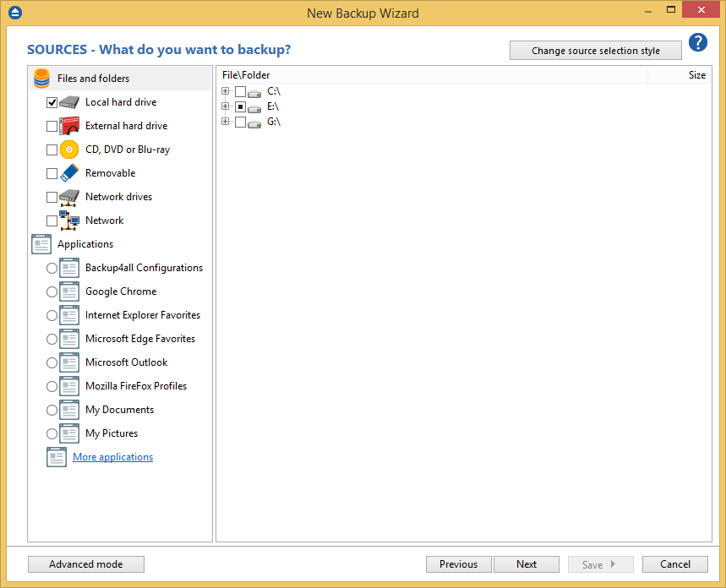Click the My Pictures application icon
Screen dimensions: 726x588
click(x=69, y=433)
